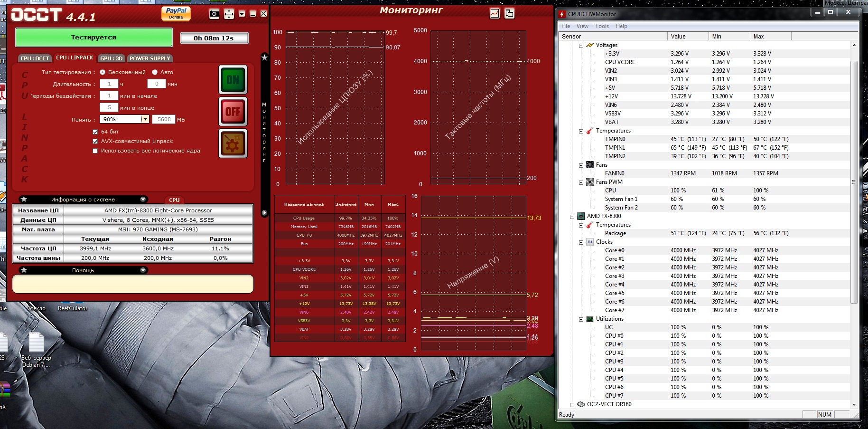Collapse the Temperatures node above TMPIN0
This screenshot has width=868, height=429.
(581, 131)
